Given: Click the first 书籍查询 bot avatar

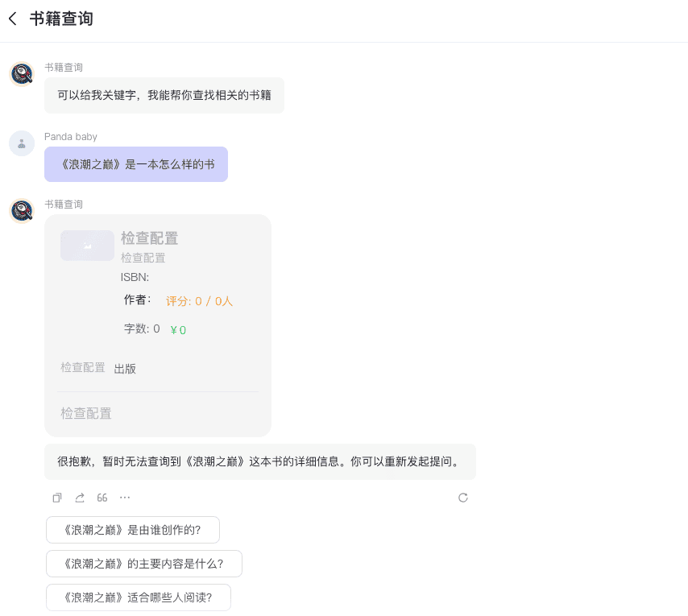Looking at the screenshot, I should 22,74.
